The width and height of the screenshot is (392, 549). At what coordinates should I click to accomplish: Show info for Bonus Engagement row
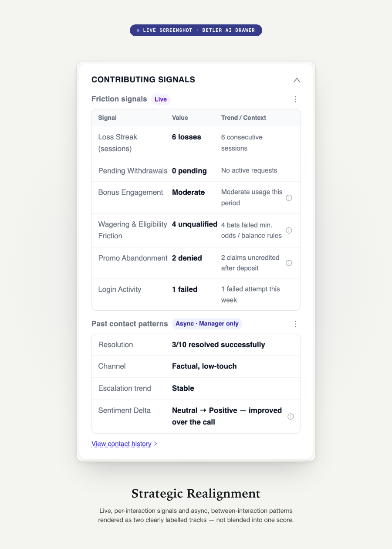pos(289,198)
